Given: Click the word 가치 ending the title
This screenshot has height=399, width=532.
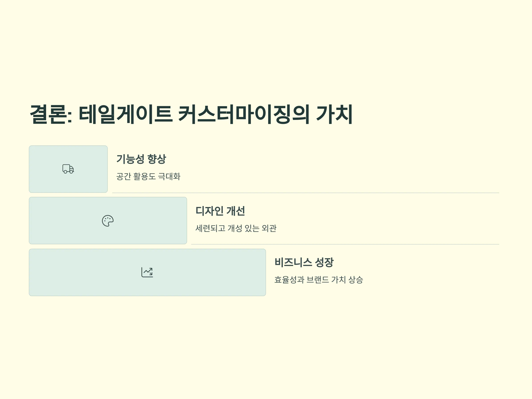Looking at the screenshot, I should click(x=334, y=114).
